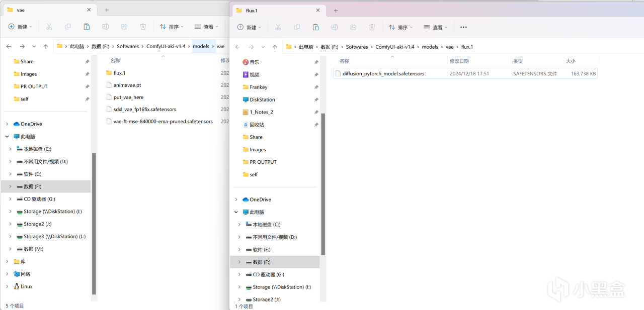Screen dimensions: 644x310
Task: Go up one level in flux.1 window
Action: coord(275,47)
